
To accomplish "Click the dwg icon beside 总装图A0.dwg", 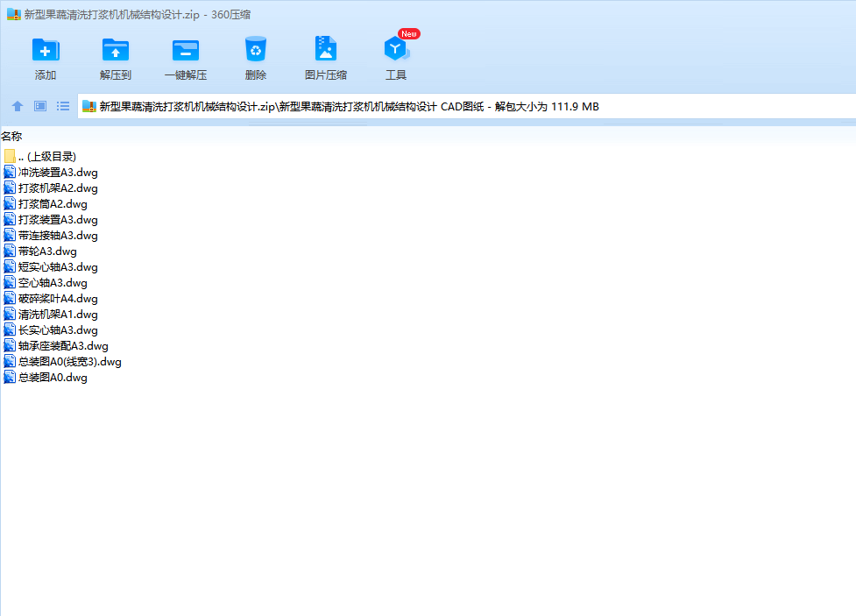I will [10, 379].
